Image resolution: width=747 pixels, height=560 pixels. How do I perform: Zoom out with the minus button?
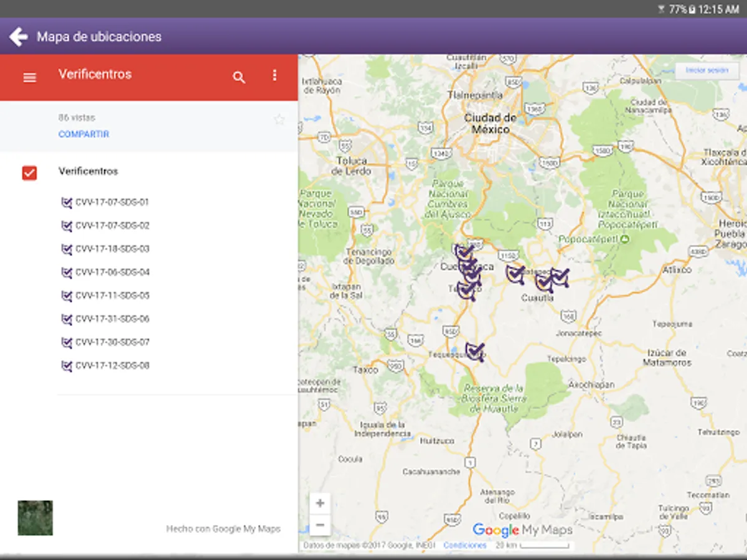320,525
